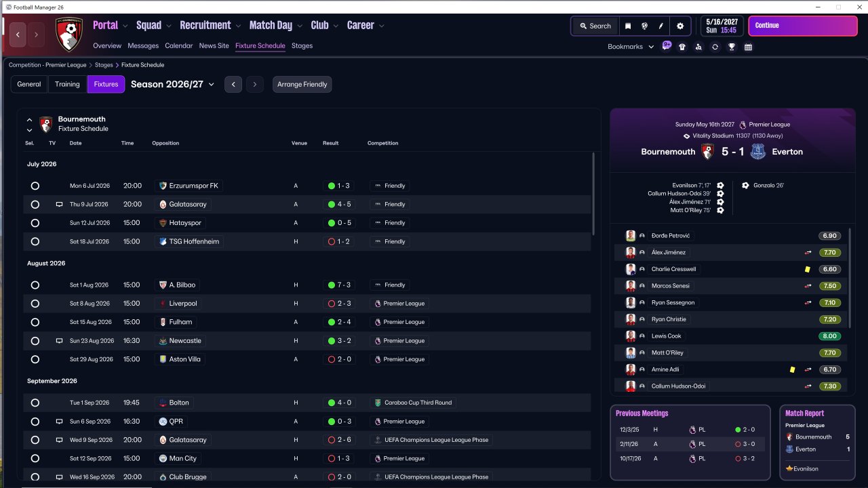Open the Calendar sub-tab
868x488 pixels.
[x=179, y=46]
